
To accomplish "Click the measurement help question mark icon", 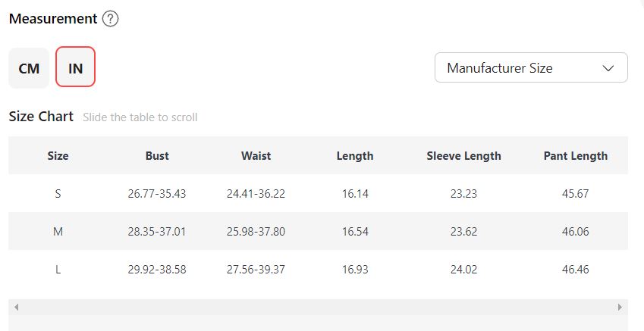I will pos(111,19).
